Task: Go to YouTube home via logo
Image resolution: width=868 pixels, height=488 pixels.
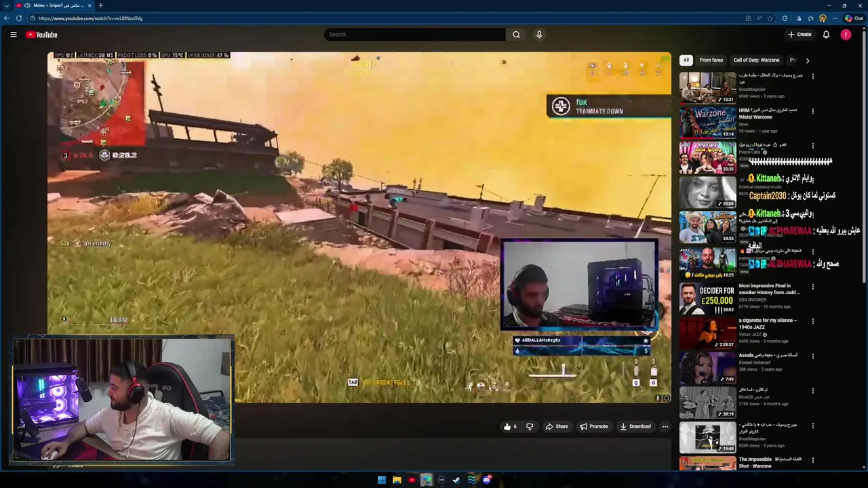Action: (x=42, y=35)
